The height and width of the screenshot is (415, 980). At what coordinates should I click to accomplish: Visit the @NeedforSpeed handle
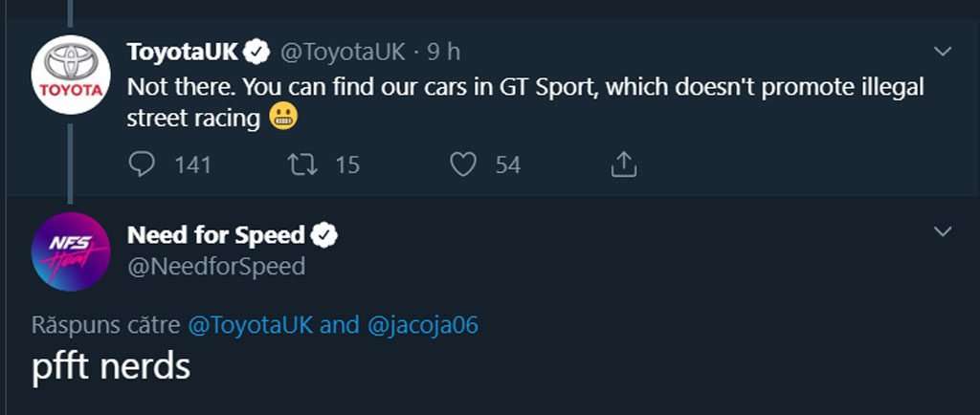[x=216, y=267]
